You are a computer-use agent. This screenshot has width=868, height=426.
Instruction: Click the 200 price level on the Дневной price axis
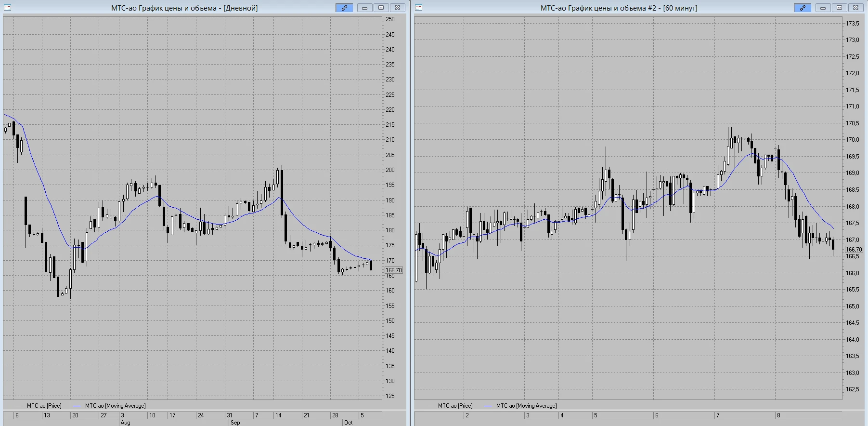[390, 170]
